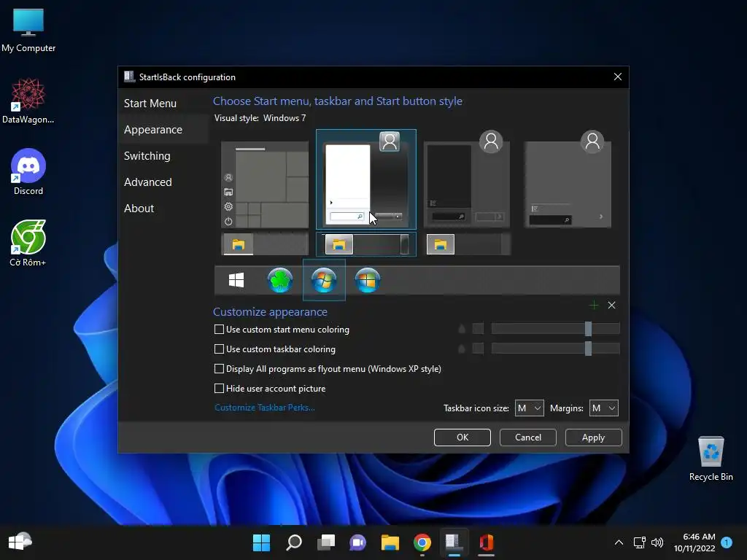Open My Computer desktop icon

(x=28, y=31)
